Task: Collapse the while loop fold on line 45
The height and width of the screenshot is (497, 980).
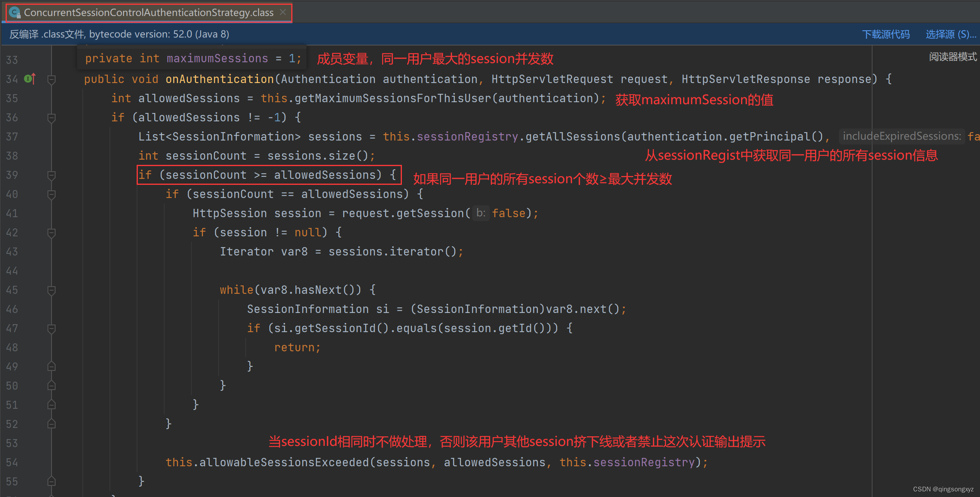Action: pos(52,290)
